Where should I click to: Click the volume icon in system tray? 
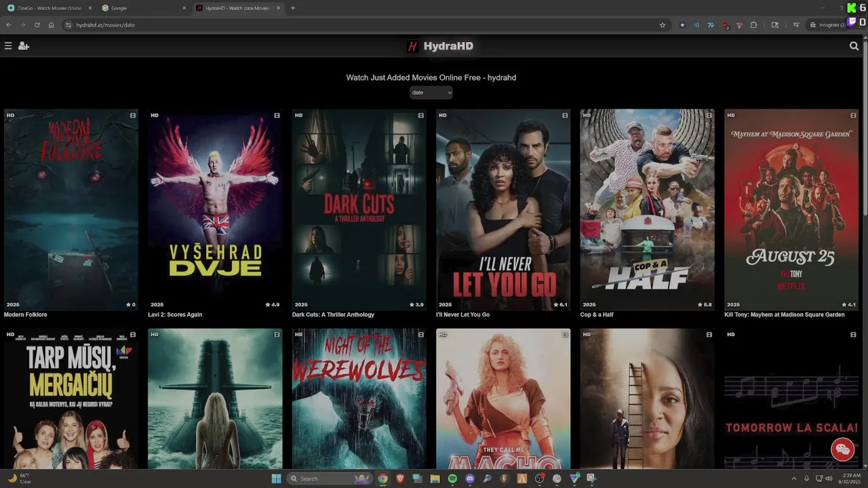[829, 479]
